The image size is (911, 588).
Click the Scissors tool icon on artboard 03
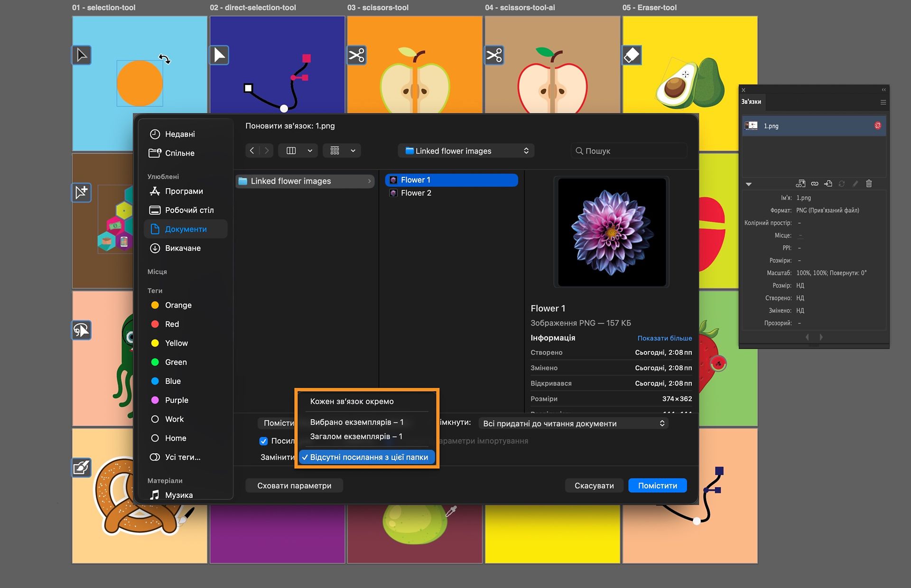(x=357, y=55)
